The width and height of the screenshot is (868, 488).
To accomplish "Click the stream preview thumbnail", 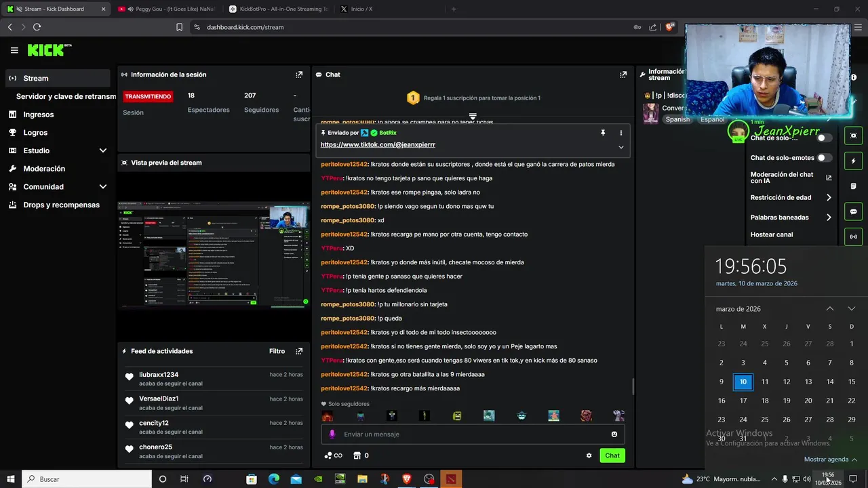I will pyautogui.click(x=214, y=254).
